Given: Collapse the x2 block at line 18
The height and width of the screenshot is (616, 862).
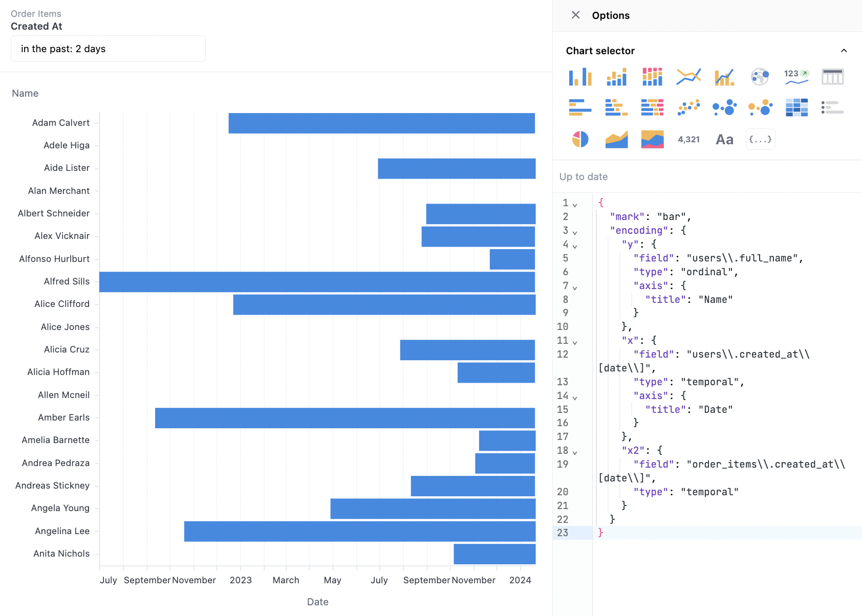Looking at the screenshot, I should click(x=575, y=452).
